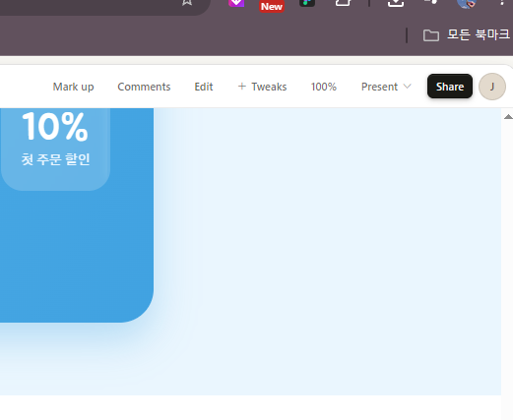Open the Comments panel
This screenshot has height=420, width=513.
point(144,87)
